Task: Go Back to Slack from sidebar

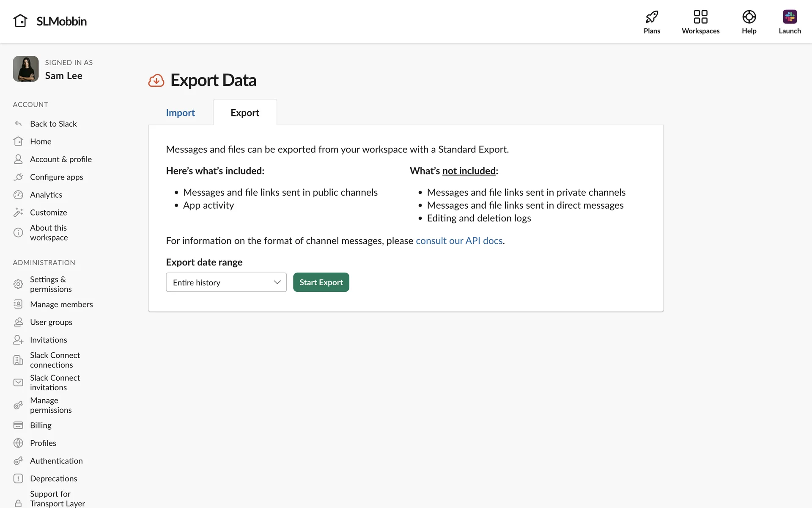Action: click(53, 124)
